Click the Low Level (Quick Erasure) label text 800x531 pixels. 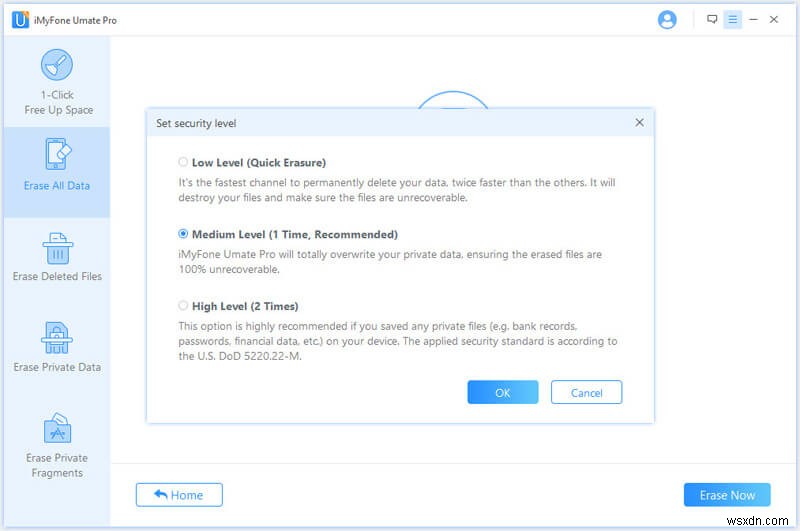[x=259, y=163]
